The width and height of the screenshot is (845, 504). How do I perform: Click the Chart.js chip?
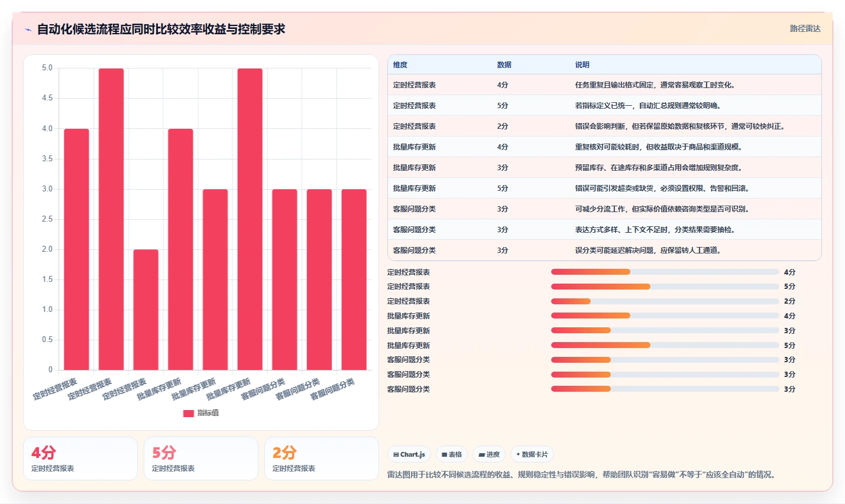(409, 454)
